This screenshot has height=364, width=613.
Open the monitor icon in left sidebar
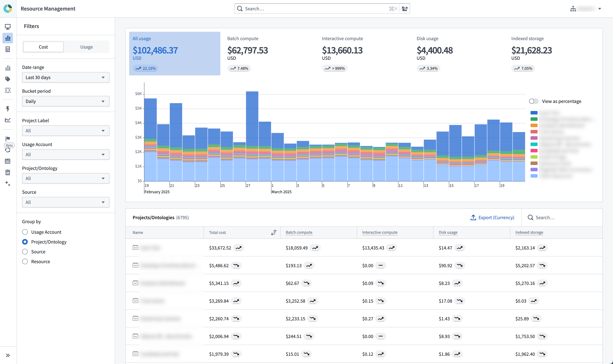tap(8, 26)
